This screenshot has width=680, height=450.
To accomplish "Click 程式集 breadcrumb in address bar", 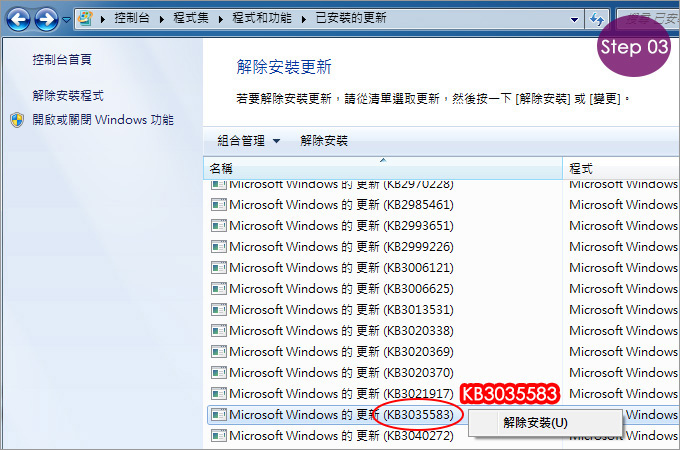I will click(x=191, y=18).
